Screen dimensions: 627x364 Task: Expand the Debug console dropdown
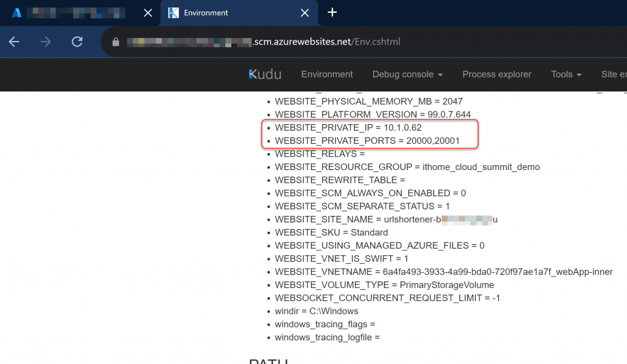click(x=407, y=74)
